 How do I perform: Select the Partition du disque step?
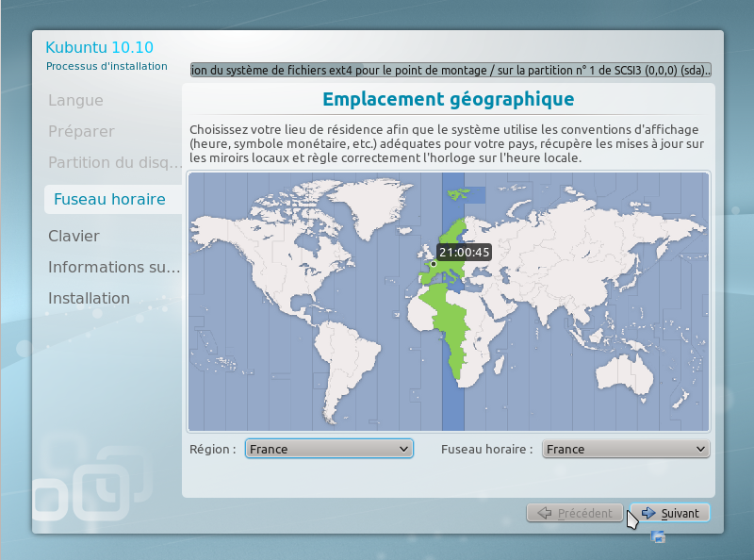coord(115,162)
